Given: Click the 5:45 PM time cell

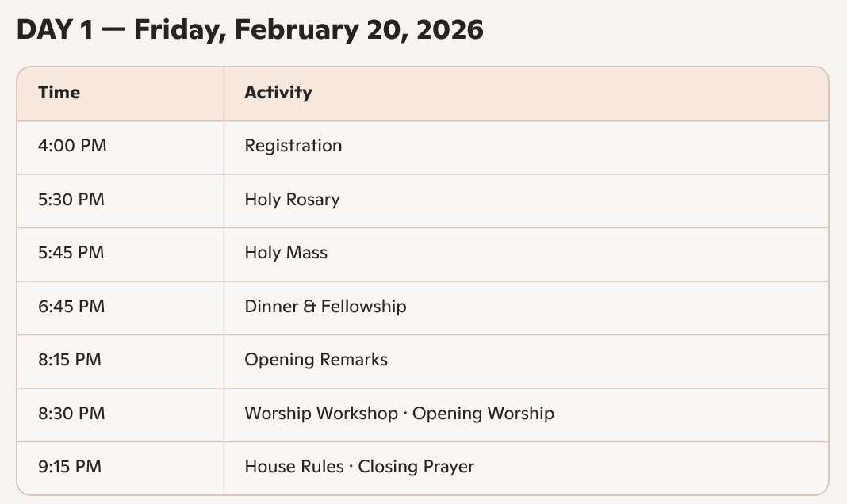Looking at the screenshot, I should (x=71, y=253).
